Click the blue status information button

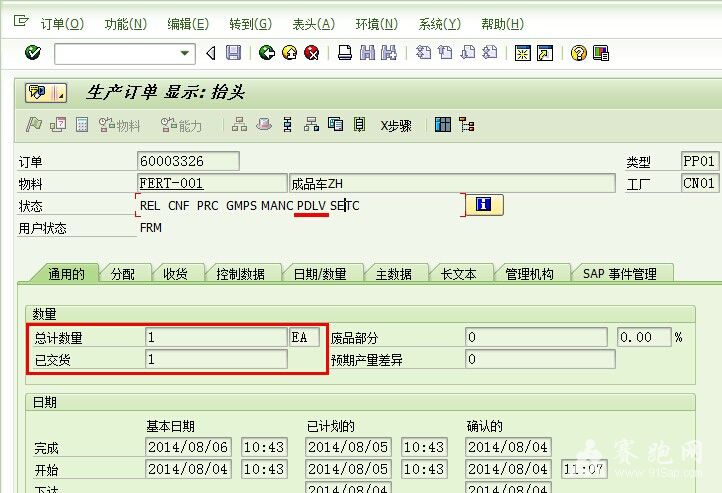pos(484,204)
